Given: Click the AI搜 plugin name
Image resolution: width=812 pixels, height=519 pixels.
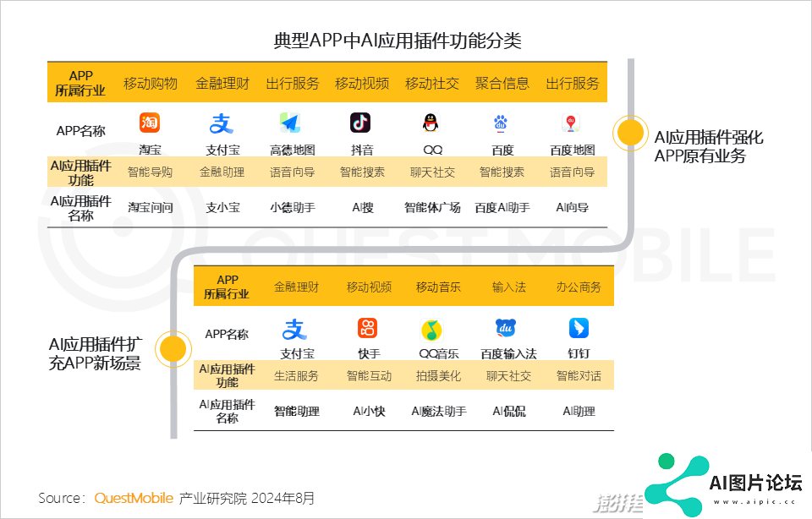Looking at the screenshot, I should click(363, 207).
